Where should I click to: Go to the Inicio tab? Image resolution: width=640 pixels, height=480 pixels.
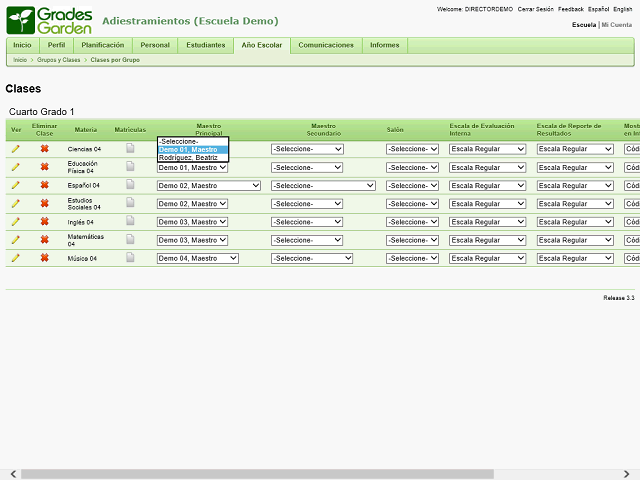point(22,45)
